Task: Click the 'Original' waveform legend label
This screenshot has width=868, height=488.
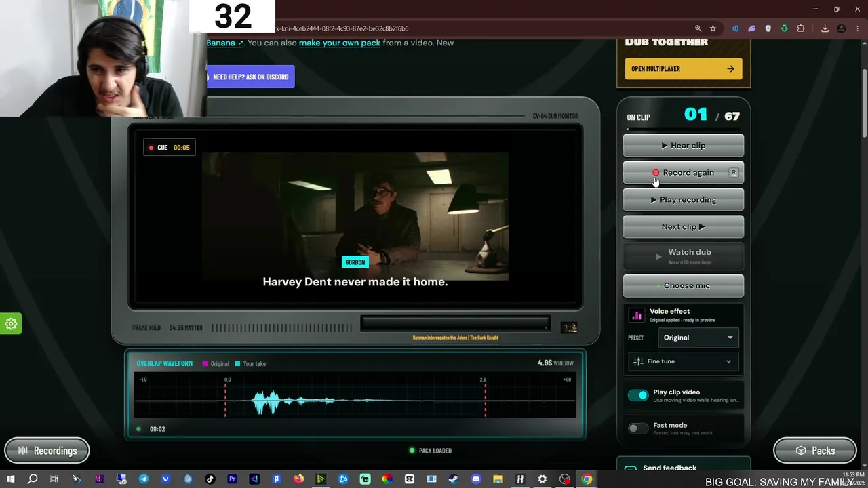Action: [x=220, y=364]
